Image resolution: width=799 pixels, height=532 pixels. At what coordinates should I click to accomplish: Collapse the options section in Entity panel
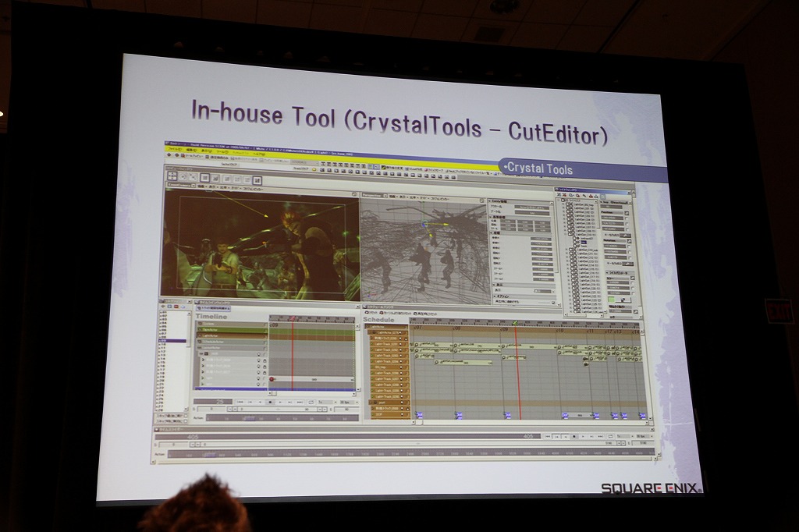[495, 297]
